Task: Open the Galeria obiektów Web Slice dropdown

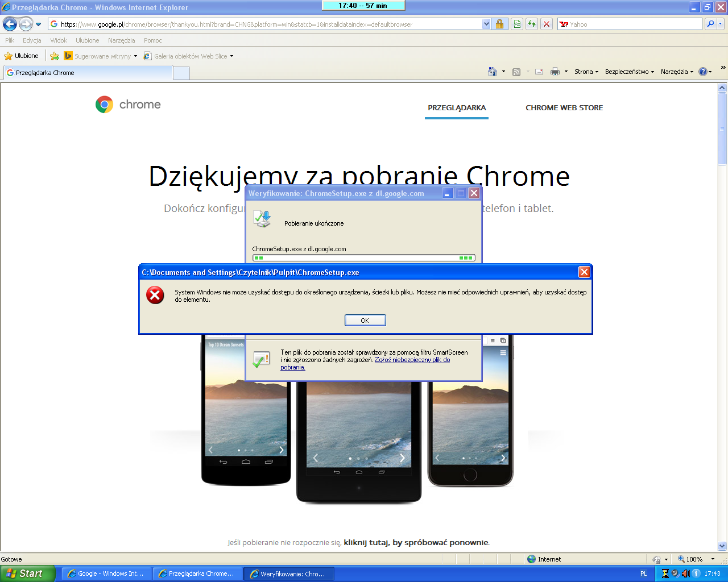Action: [x=188, y=56]
